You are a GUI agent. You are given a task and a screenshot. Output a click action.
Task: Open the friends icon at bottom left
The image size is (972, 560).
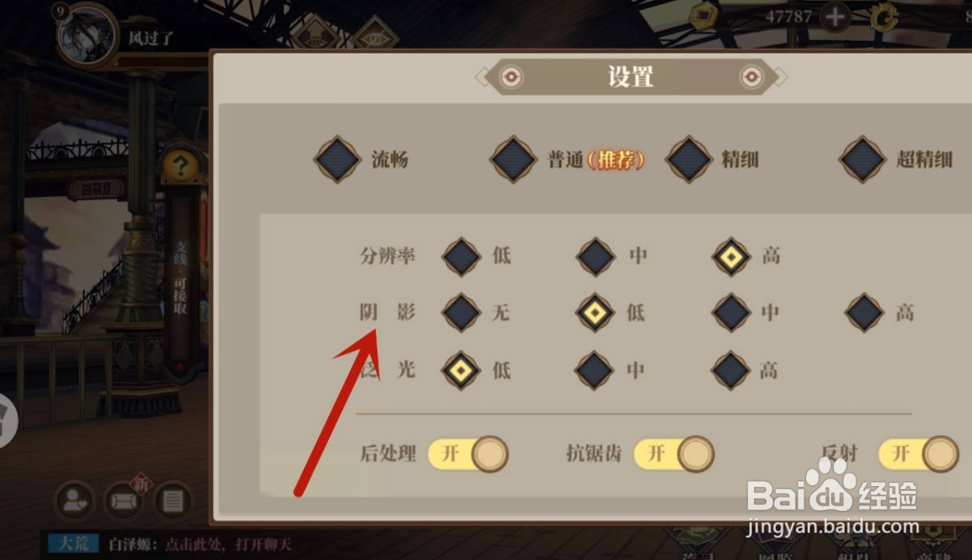pos(75,501)
